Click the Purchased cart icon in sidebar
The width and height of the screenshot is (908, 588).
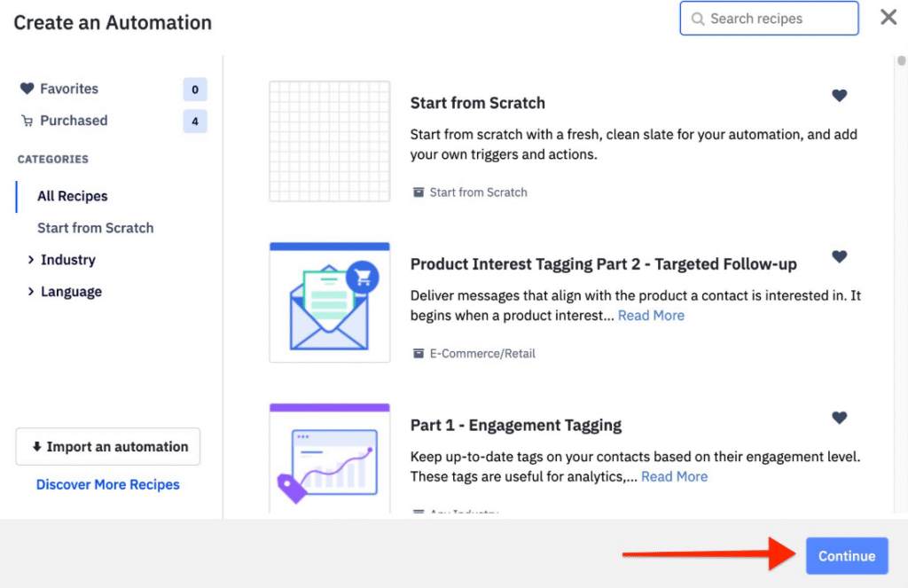pos(27,121)
